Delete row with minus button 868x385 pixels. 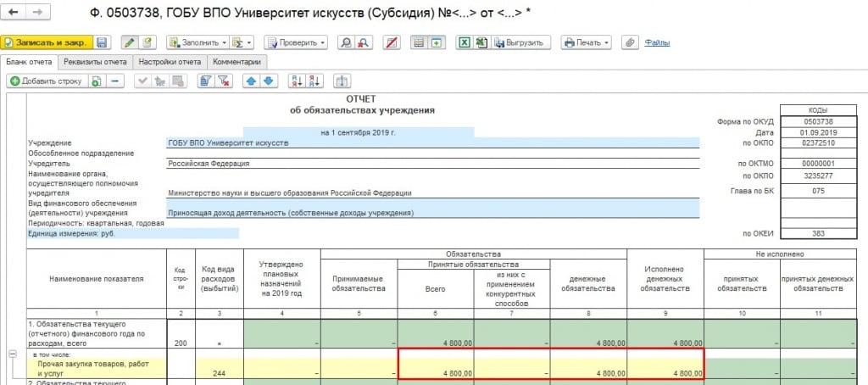(x=114, y=81)
